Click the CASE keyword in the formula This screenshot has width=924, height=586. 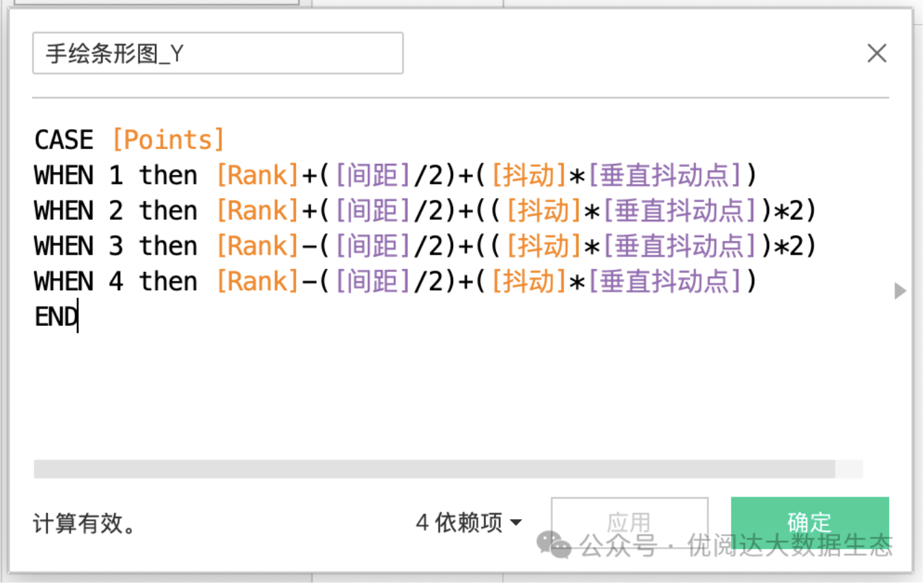tap(63, 140)
